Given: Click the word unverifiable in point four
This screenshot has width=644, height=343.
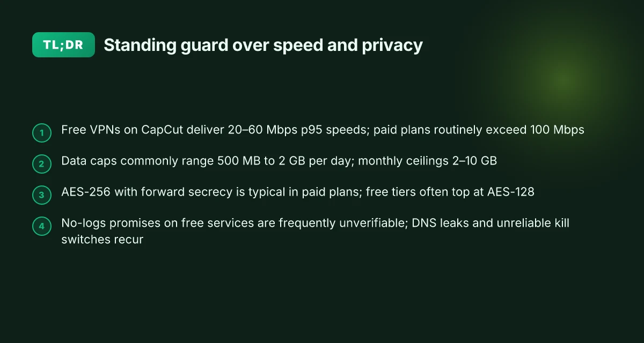Looking at the screenshot, I should click(x=372, y=223).
